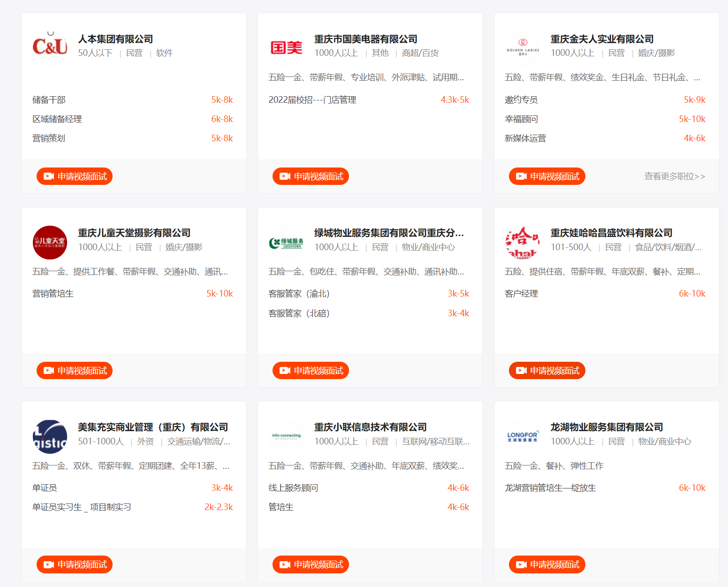Screen dimensions: 728x587
Task: Click the Longfor 龙湖 logo
Action: [523, 436]
